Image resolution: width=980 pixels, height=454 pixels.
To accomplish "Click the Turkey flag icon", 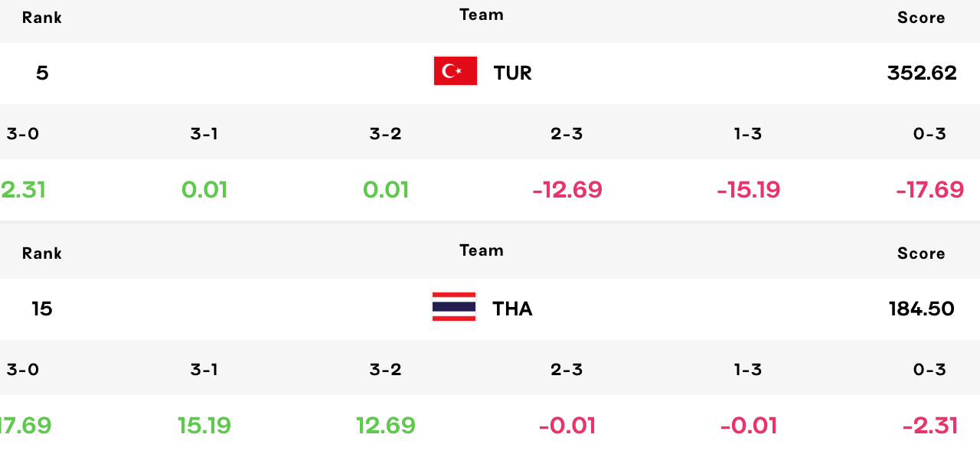I will point(456,71).
